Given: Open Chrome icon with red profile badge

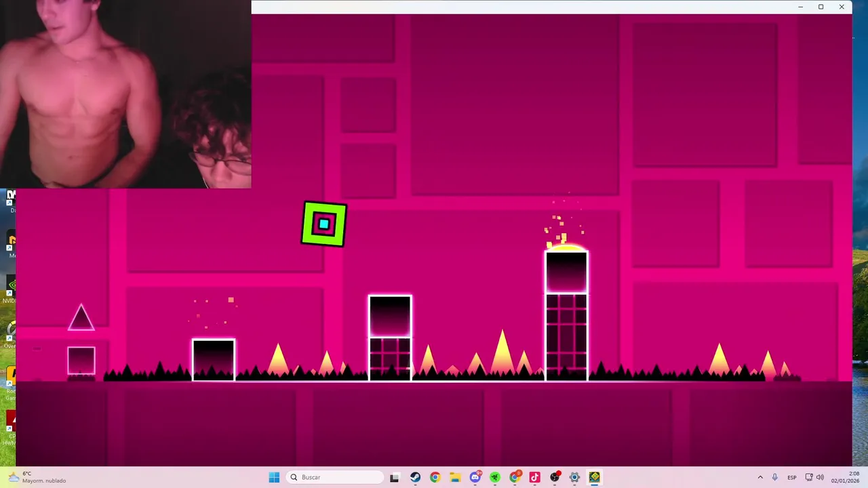Looking at the screenshot, I should [x=515, y=477].
